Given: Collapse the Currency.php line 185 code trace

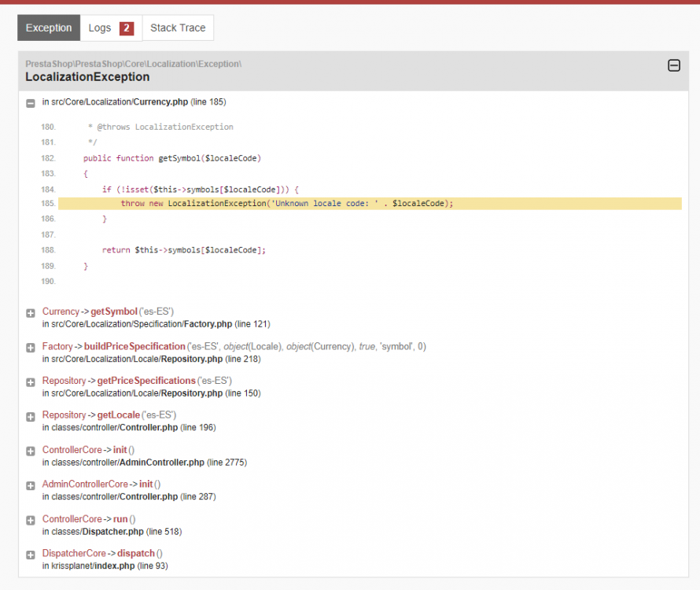Looking at the screenshot, I should point(31,103).
